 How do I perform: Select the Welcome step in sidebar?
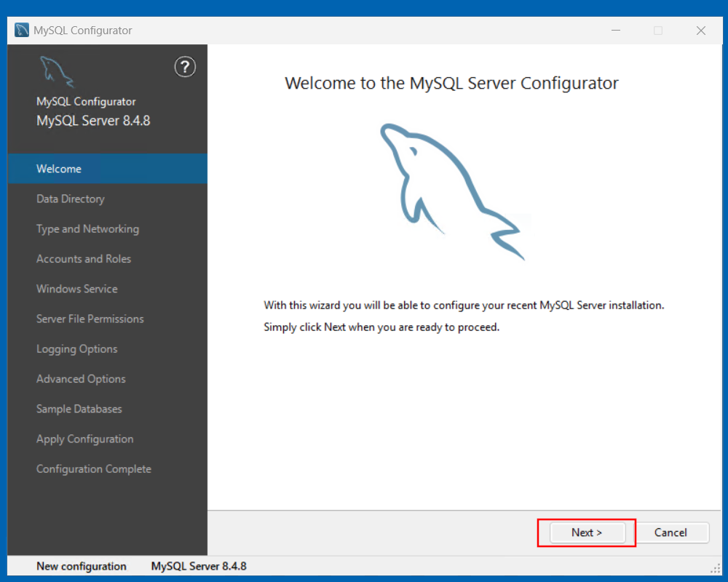coord(107,169)
